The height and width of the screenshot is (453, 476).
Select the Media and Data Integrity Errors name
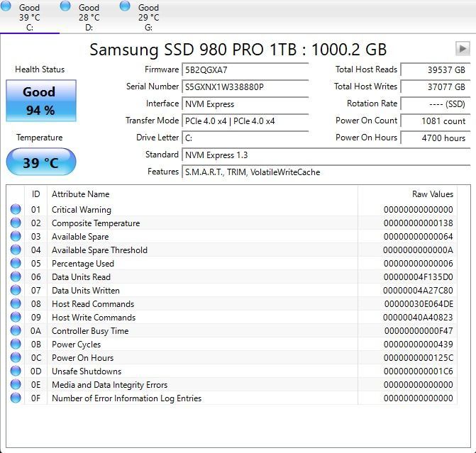coord(109,385)
